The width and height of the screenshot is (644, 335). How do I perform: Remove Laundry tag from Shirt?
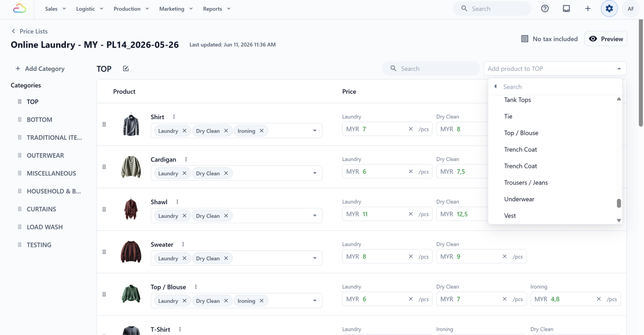pos(184,130)
